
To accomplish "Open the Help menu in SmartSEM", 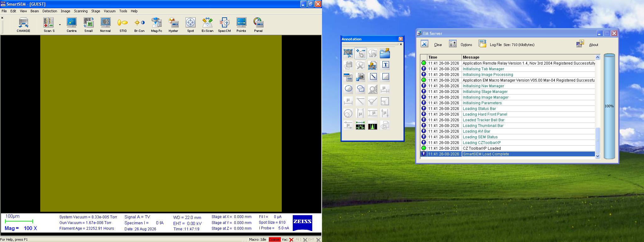I will [134, 11].
